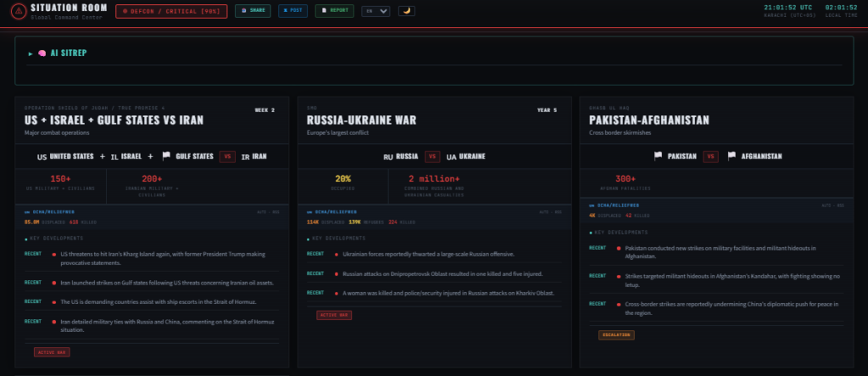The height and width of the screenshot is (376, 868).
Task: Click the pink brain icon beside AI SITREP
Action: click(41, 53)
